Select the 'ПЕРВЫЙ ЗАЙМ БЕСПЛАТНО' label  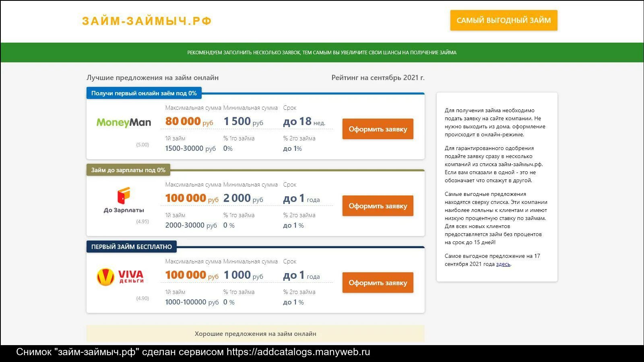click(132, 247)
